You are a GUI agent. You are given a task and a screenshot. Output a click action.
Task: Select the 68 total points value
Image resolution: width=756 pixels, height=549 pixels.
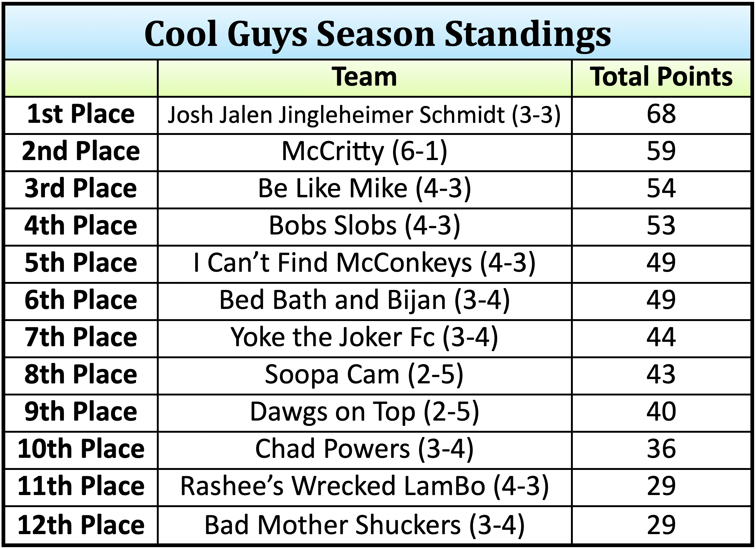coord(661,114)
